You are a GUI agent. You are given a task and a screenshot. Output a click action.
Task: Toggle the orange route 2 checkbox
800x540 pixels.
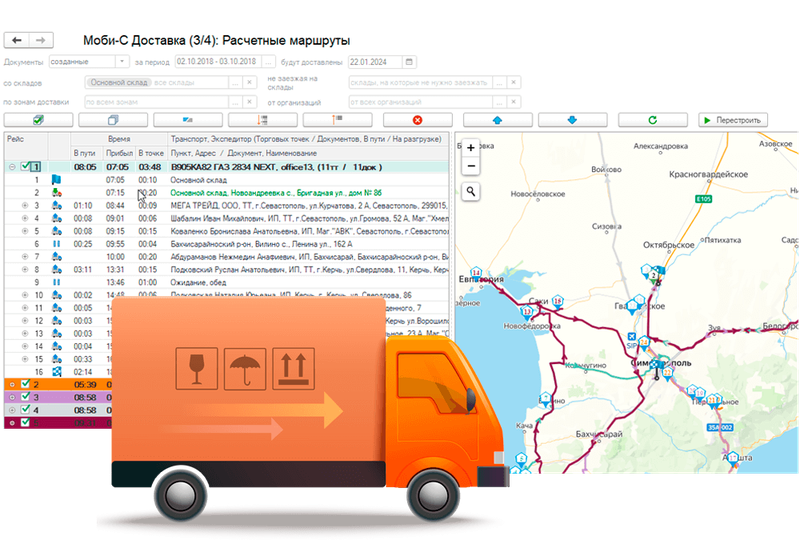point(25,384)
